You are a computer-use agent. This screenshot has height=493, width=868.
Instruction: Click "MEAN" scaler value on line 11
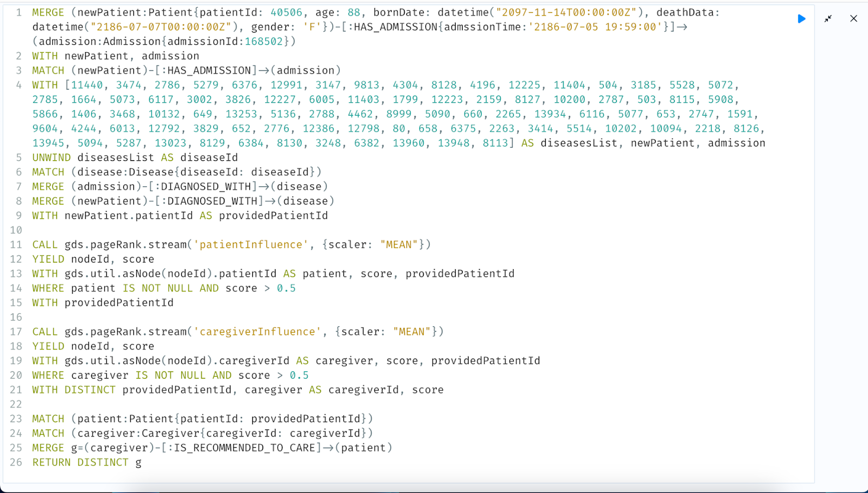[399, 245]
